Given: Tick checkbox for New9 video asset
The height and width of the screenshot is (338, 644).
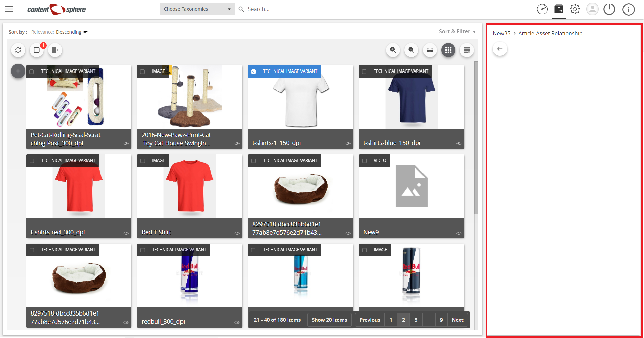Looking at the screenshot, I should coord(364,161).
